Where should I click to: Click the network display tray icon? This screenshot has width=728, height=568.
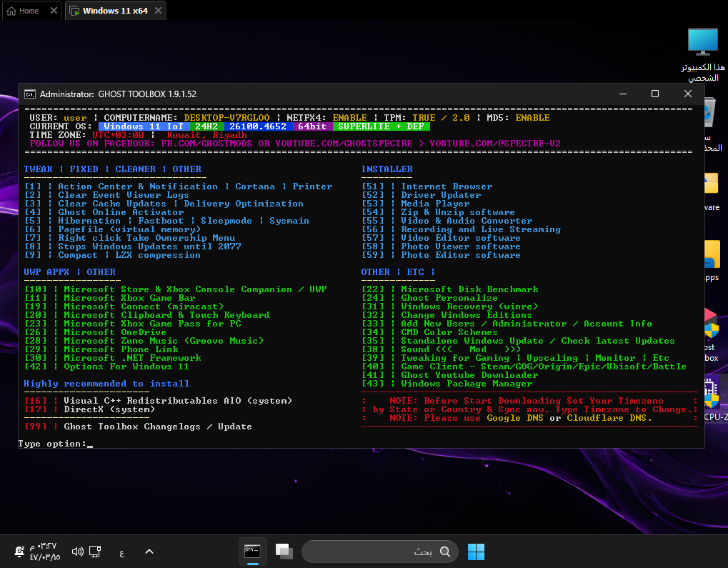(95, 552)
